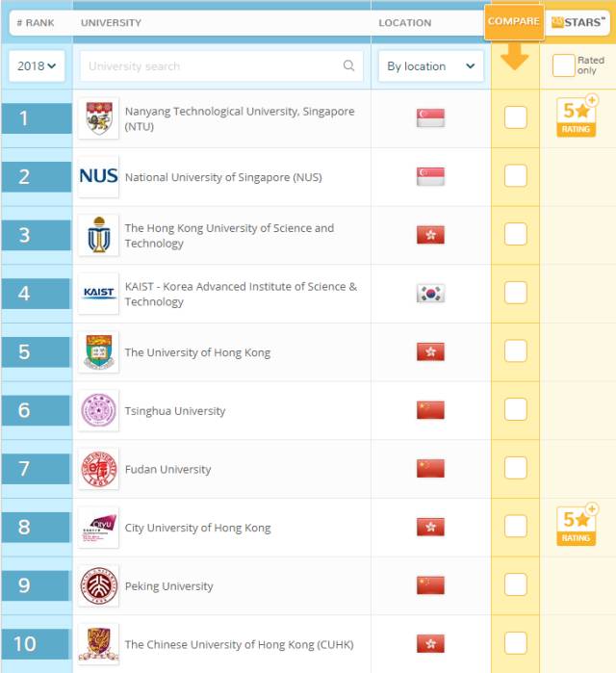Click the search magnifier icon

[348, 65]
